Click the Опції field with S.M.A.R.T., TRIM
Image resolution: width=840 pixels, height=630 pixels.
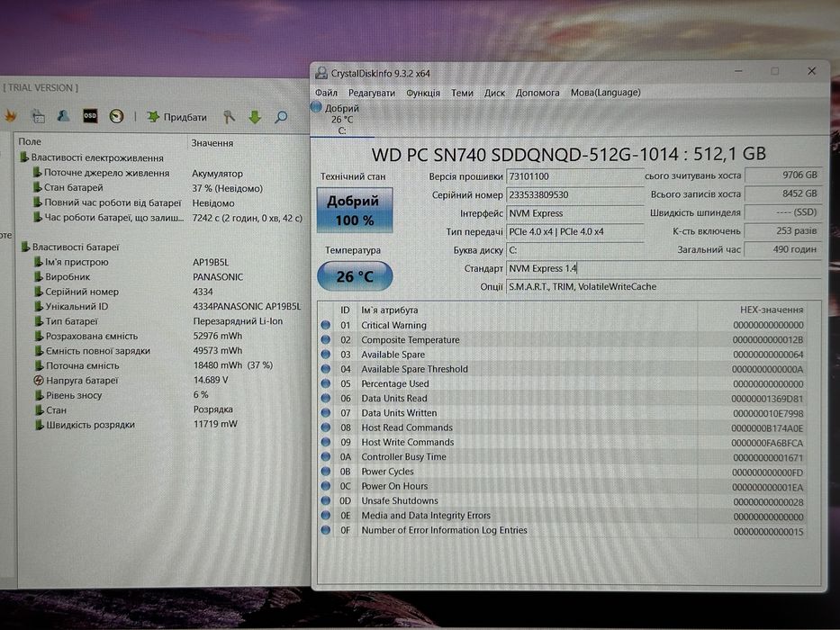664,286
